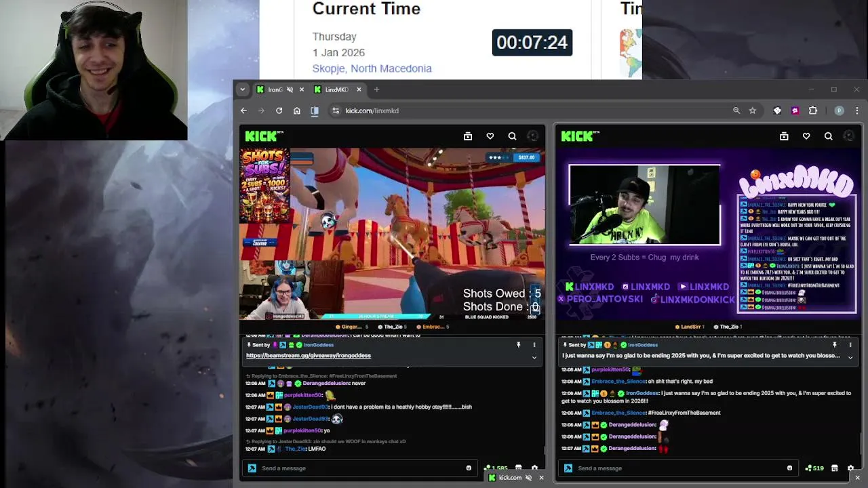This screenshot has width=868, height=488.
Task: Click IronGoddess name in left pinned message
Action: [319, 345]
